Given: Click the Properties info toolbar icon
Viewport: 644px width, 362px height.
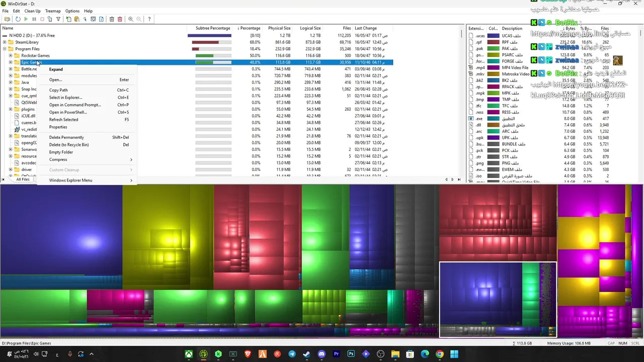Looking at the screenshot, I should tap(101, 19).
